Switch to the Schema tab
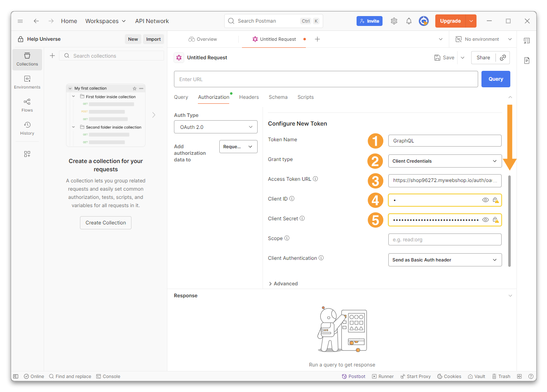 click(278, 97)
